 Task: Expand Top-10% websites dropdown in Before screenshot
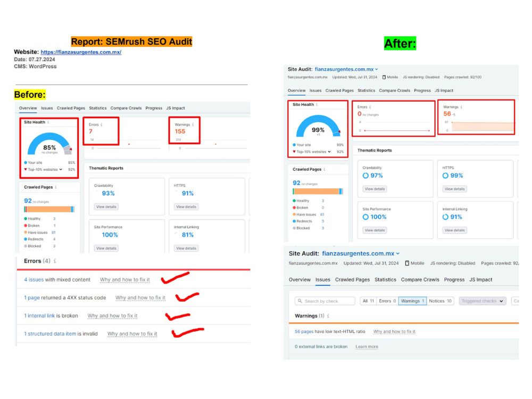(61, 169)
